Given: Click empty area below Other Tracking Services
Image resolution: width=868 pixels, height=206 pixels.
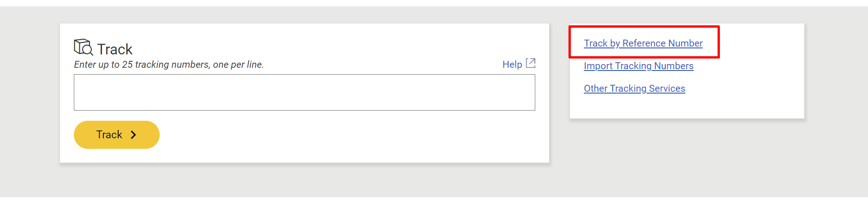Looking at the screenshot, I should point(687,106).
